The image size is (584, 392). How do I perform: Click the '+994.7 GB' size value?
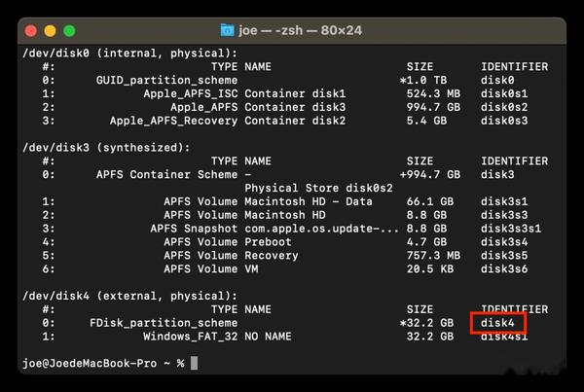430,174
